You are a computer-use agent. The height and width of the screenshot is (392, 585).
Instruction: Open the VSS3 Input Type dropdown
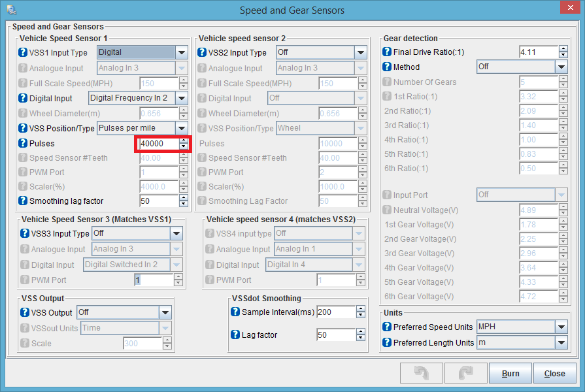tap(176, 233)
